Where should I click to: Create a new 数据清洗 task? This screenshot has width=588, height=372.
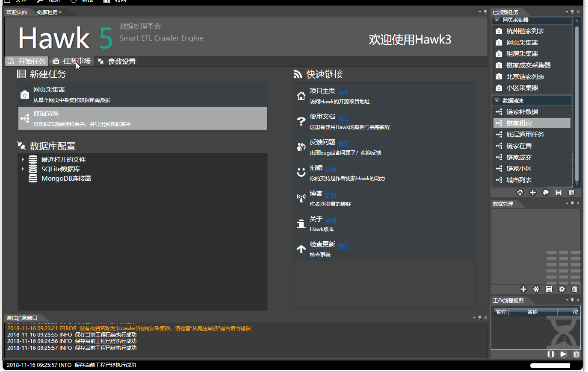click(142, 118)
